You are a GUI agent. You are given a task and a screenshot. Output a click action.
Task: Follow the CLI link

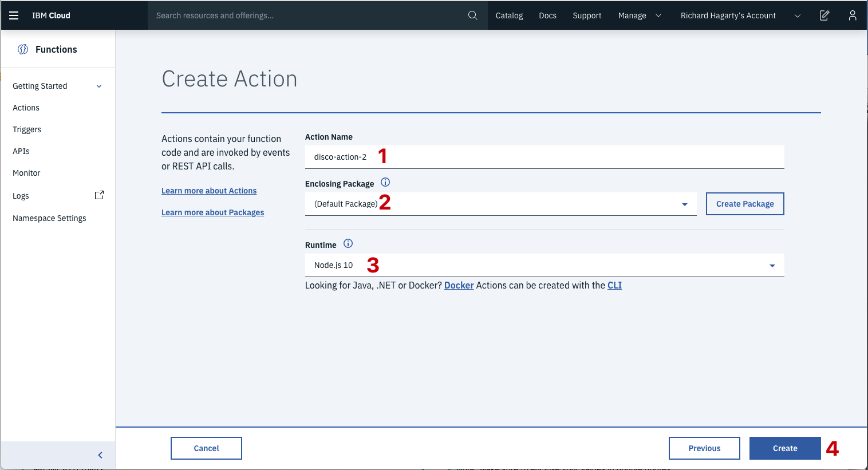(614, 285)
